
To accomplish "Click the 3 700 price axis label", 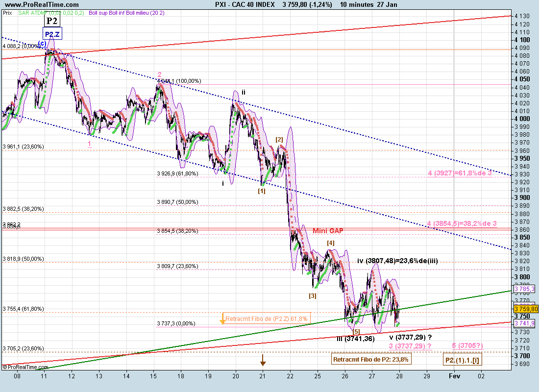I will click(522, 356).
